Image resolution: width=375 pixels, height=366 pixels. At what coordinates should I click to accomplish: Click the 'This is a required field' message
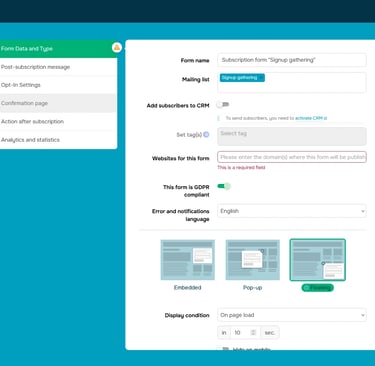(241, 167)
